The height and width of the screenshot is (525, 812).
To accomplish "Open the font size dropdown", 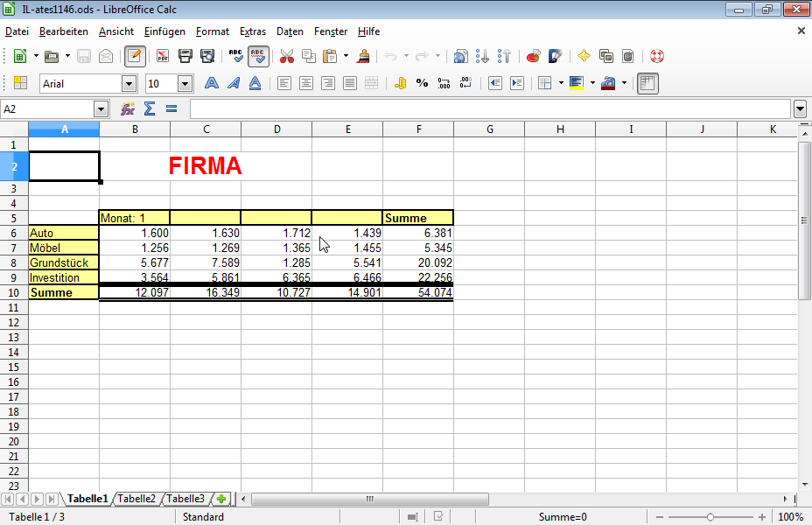I will [x=185, y=83].
